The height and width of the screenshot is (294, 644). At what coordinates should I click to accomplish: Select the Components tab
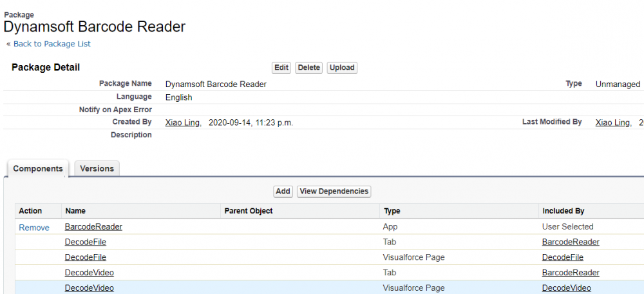(38, 168)
